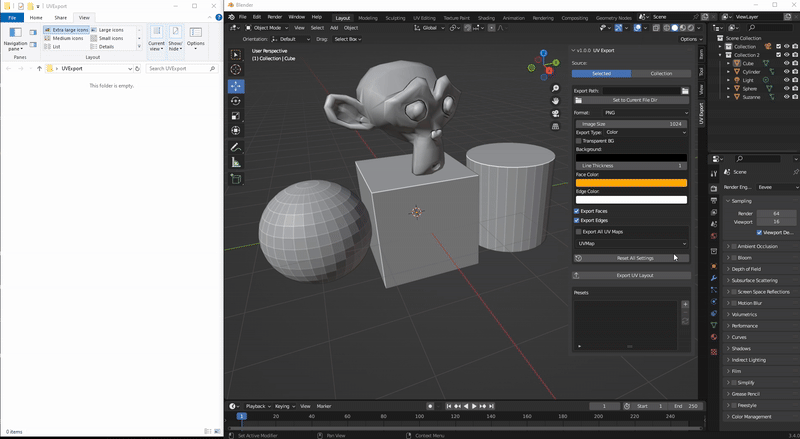
Task: Open the orange Face Color swatch
Action: pyautogui.click(x=632, y=183)
